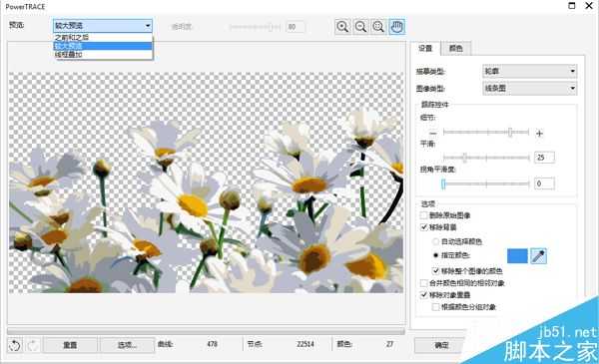Click the blue specified color swatch
This screenshot has width=599, height=364.
tap(517, 256)
